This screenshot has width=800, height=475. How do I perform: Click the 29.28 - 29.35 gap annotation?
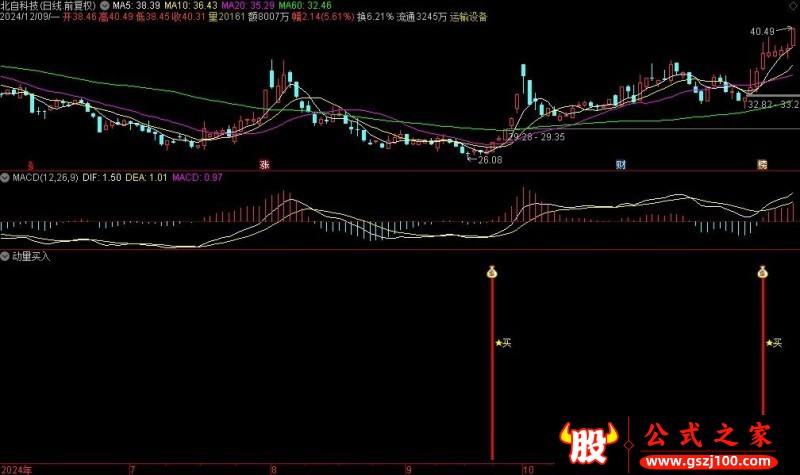point(536,137)
